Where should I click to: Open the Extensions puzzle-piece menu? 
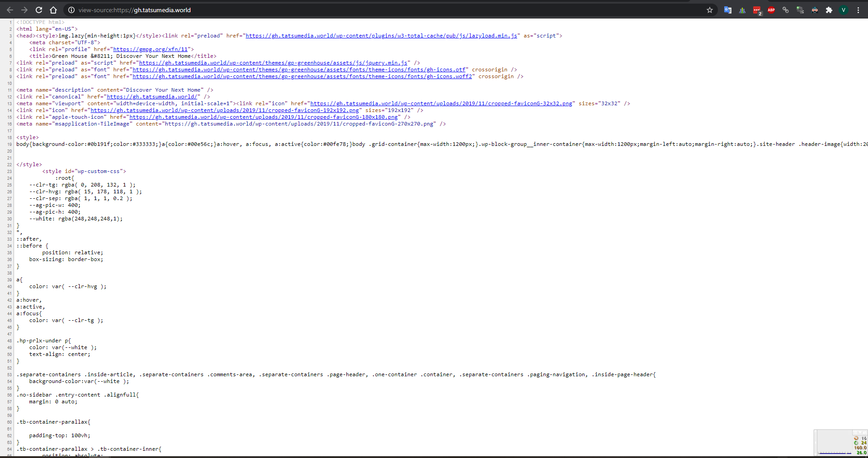click(829, 10)
